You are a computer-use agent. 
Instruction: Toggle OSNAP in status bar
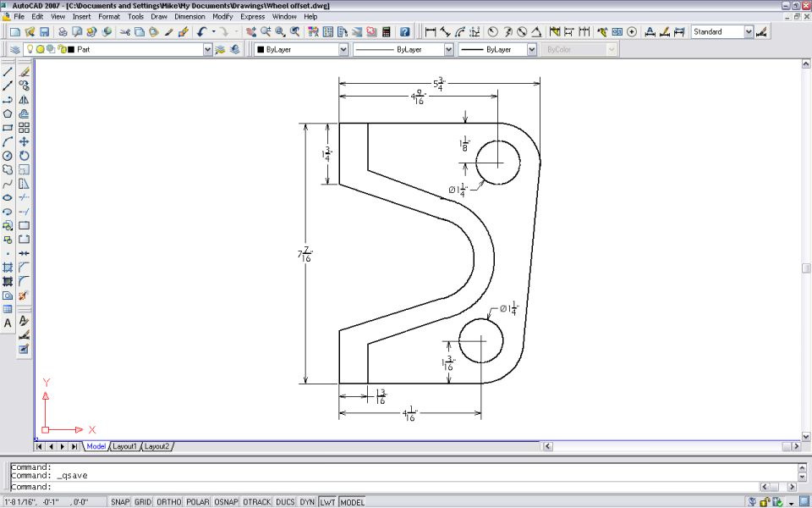coord(227,502)
